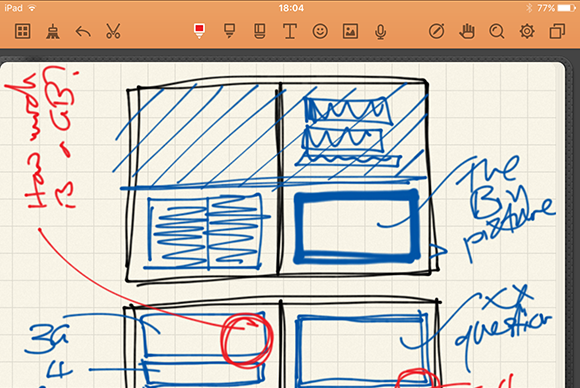Tap the iPad label in status bar

14,8
